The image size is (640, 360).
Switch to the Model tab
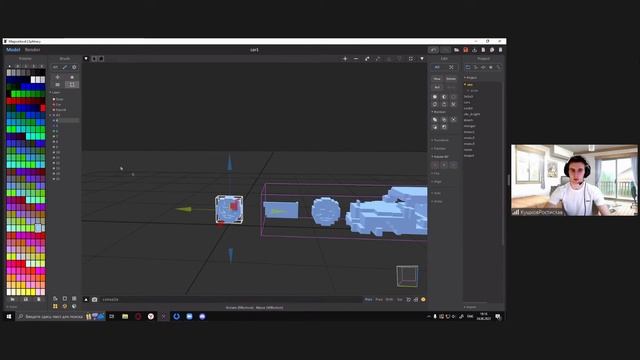click(x=13, y=50)
